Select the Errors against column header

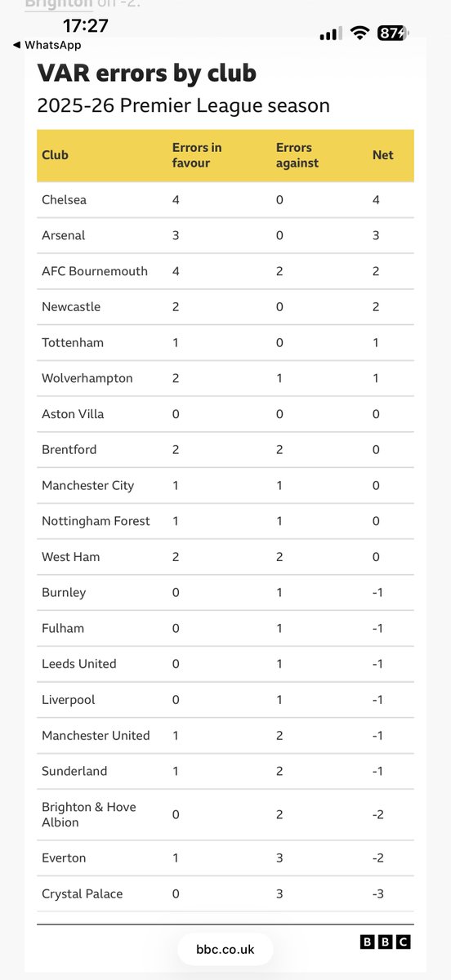(x=297, y=155)
